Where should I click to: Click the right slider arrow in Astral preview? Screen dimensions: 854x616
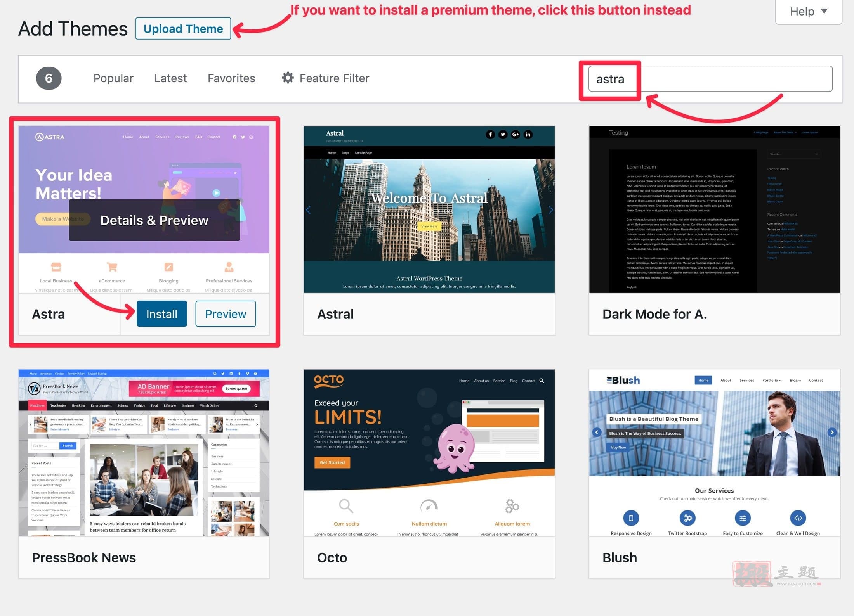point(550,210)
